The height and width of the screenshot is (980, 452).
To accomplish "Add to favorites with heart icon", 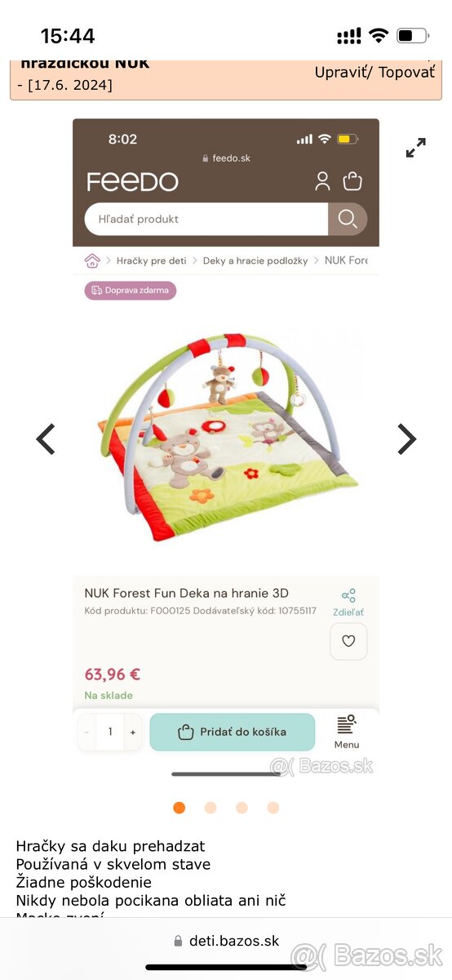I will click(348, 641).
